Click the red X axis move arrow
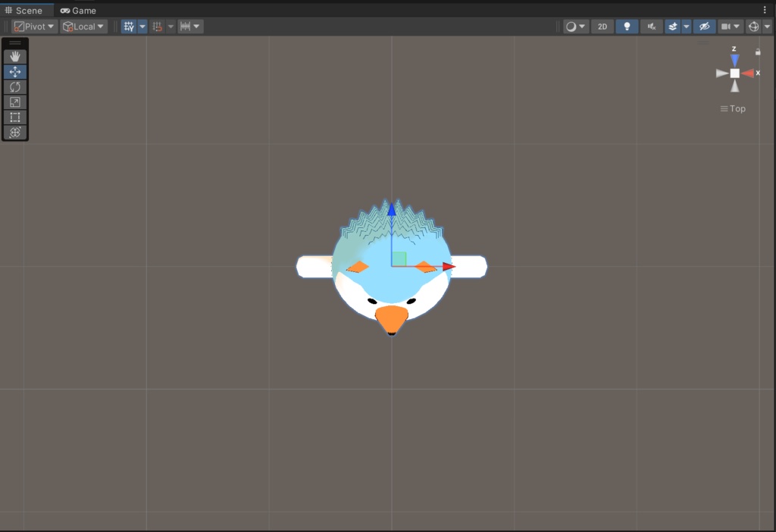The height and width of the screenshot is (532, 776). click(x=449, y=267)
